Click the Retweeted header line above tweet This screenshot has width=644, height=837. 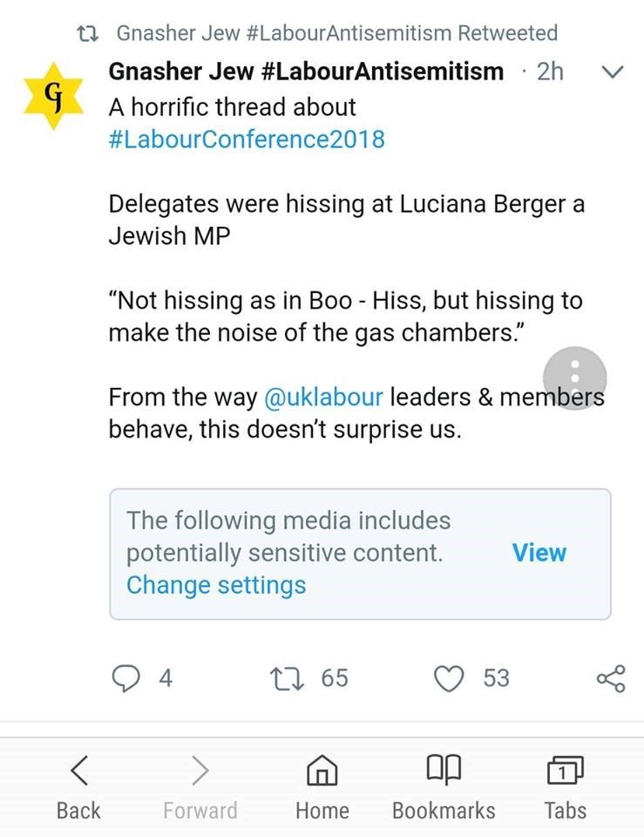pyautogui.click(x=336, y=33)
